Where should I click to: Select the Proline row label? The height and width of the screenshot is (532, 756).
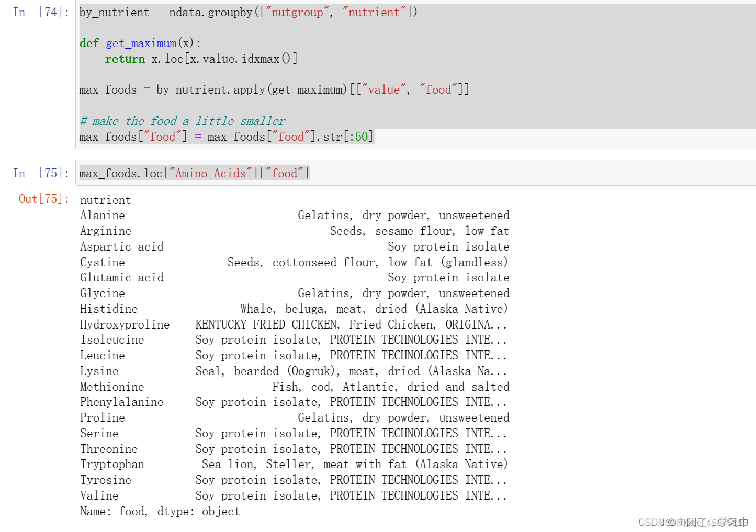click(x=103, y=418)
